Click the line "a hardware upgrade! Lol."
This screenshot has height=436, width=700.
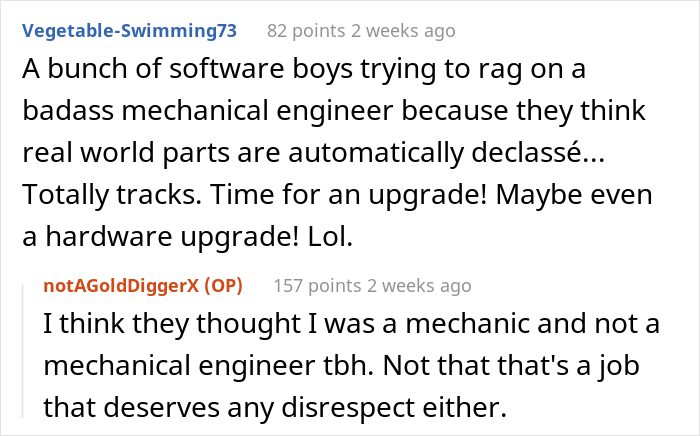pos(188,237)
